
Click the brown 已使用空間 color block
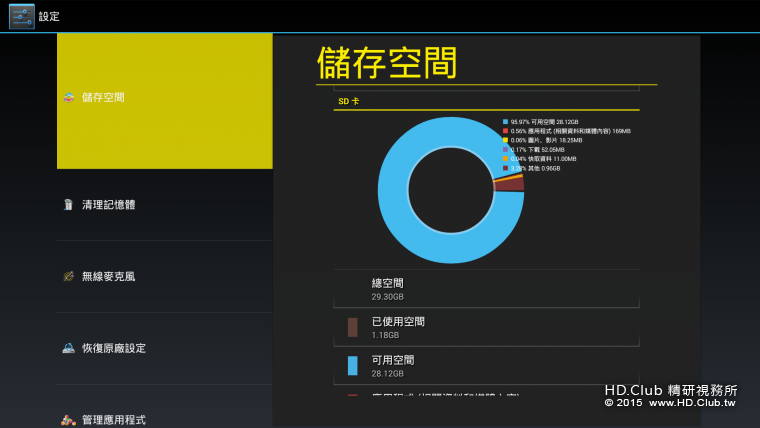[x=352, y=327]
